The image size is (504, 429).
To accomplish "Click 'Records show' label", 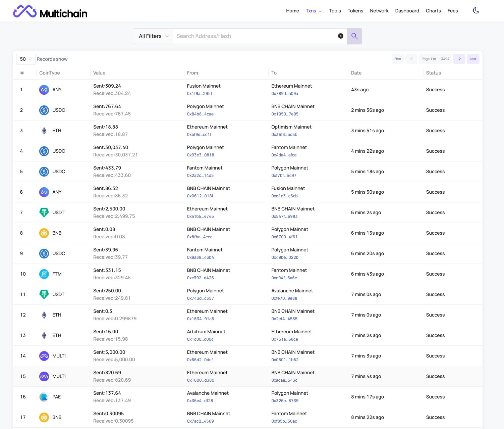I will coord(52,59).
